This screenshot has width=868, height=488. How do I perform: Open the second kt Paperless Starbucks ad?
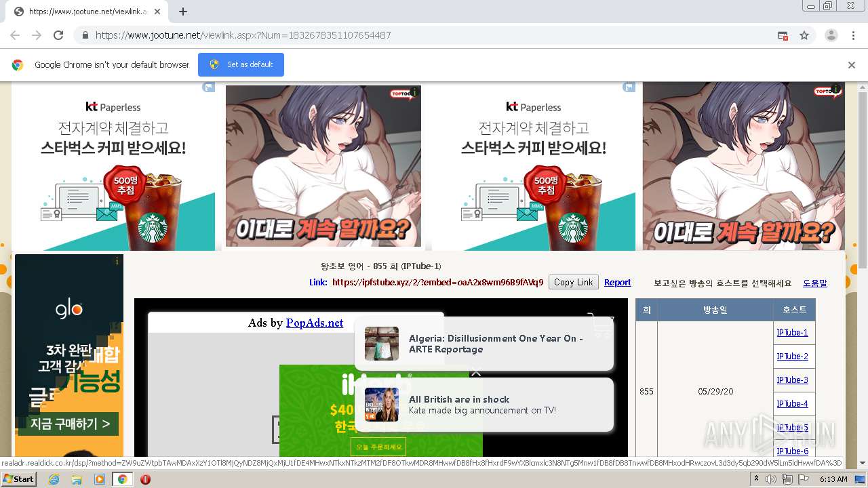coord(534,167)
